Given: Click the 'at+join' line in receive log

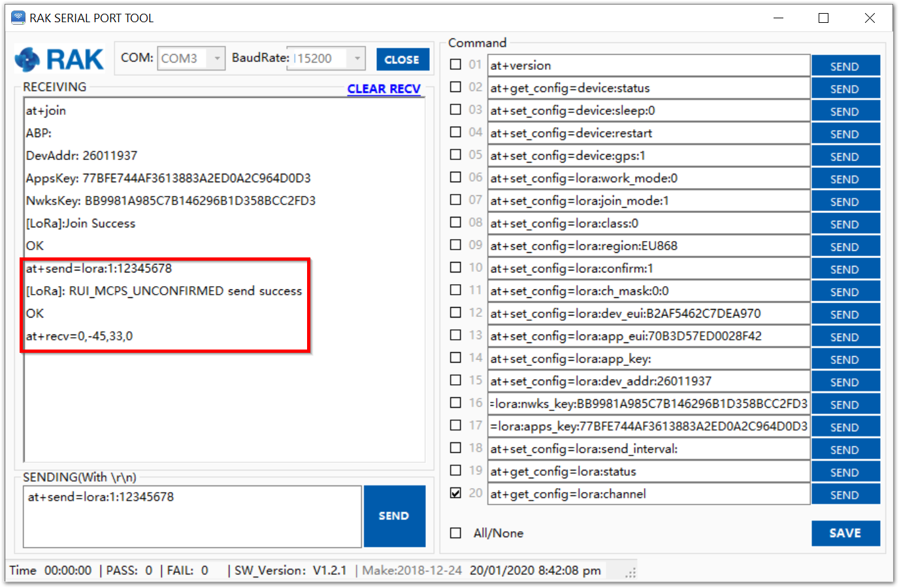Looking at the screenshot, I should pyautogui.click(x=46, y=110).
